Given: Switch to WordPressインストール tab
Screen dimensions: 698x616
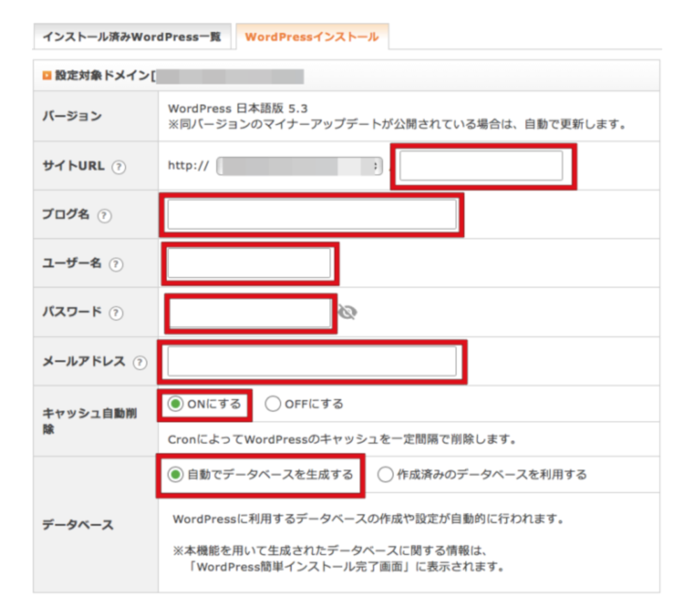Looking at the screenshot, I should pos(312,36).
